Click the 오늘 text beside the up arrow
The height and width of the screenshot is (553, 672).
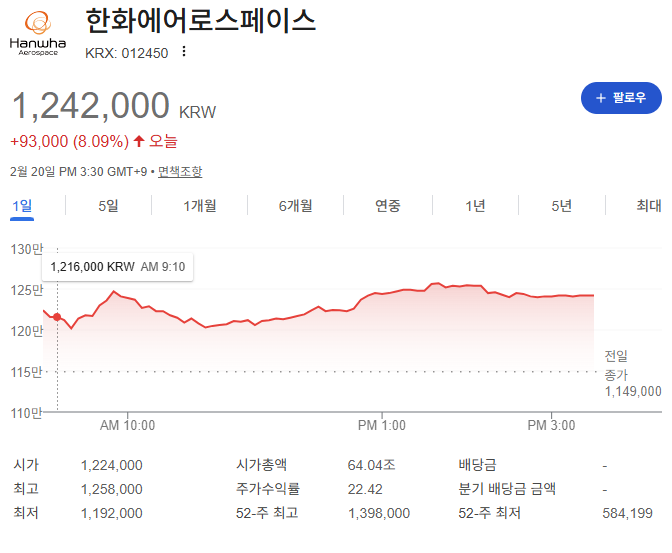pos(163,141)
